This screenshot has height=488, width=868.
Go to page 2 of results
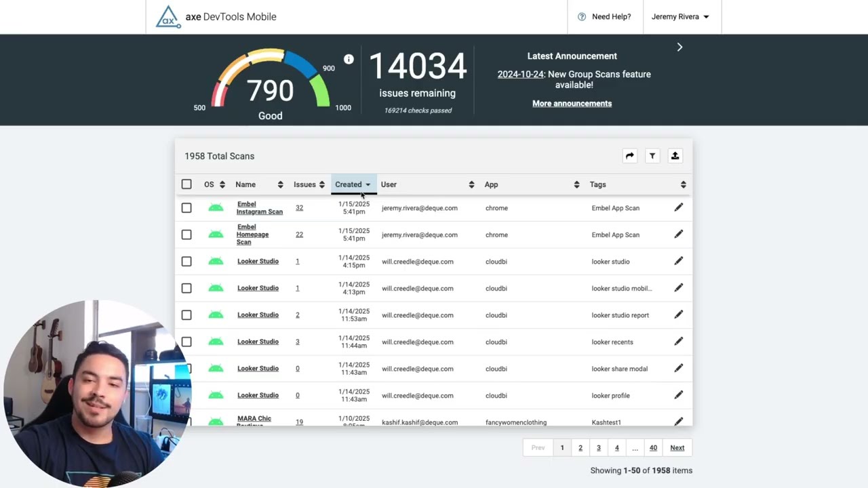coord(580,447)
